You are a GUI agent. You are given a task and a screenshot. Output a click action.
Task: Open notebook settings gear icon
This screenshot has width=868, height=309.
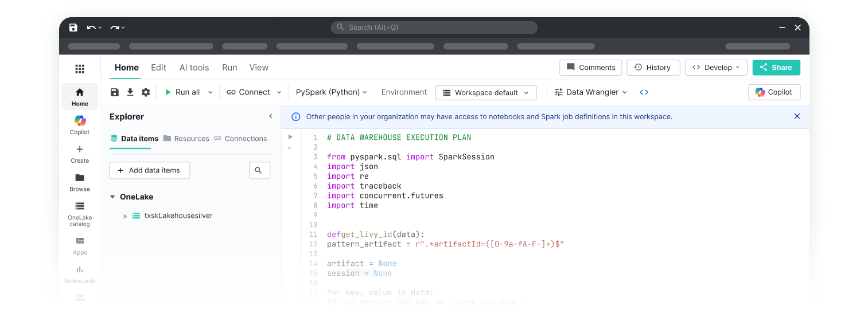pos(146,92)
